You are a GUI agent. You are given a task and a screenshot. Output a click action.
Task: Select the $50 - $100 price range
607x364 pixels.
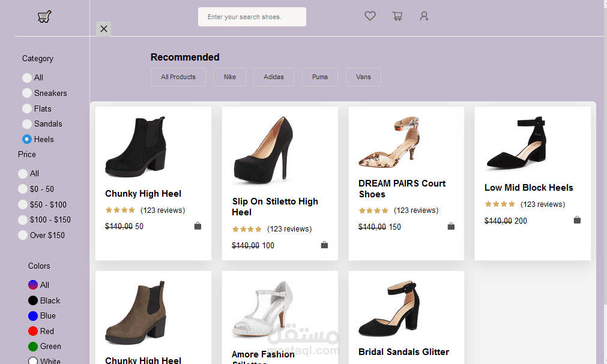tap(23, 204)
